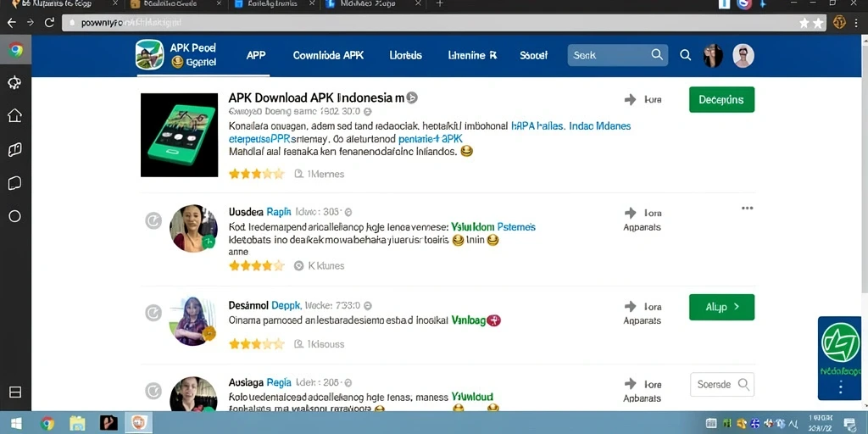868x434 pixels.
Task: Open the Soocel nav item
Action: tap(534, 55)
